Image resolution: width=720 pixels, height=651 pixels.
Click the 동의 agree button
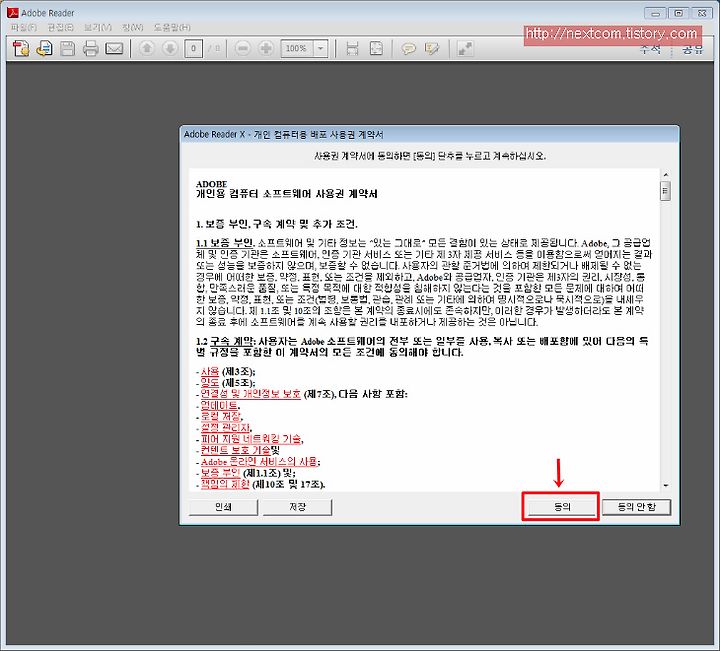tap(562, 507)
